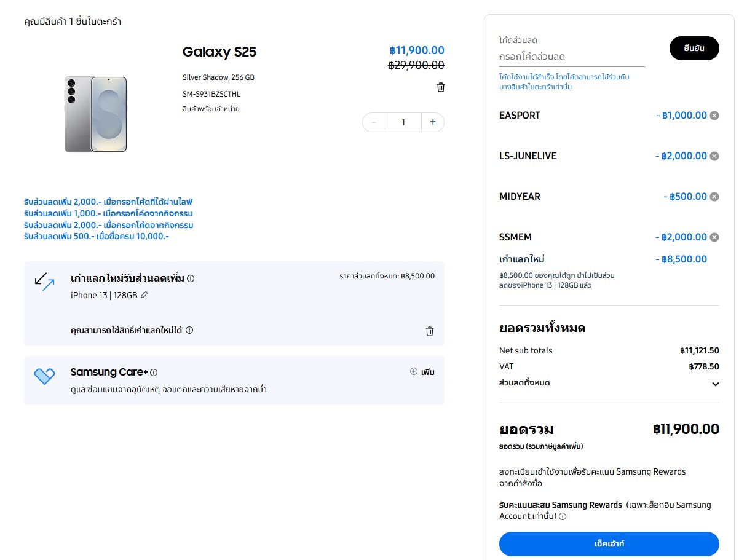Remove the iPhone 13 trade-in

[430, 331]
